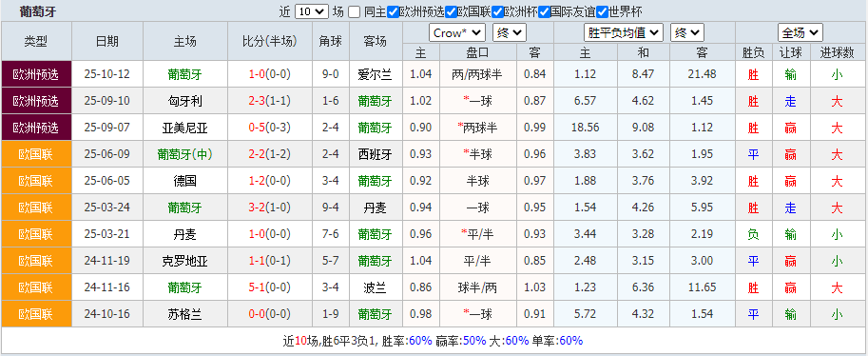The height and width of the screenshot is (356, 868).
Task: Open 苏格兰 team link
Action: click(x=184, y=314)
